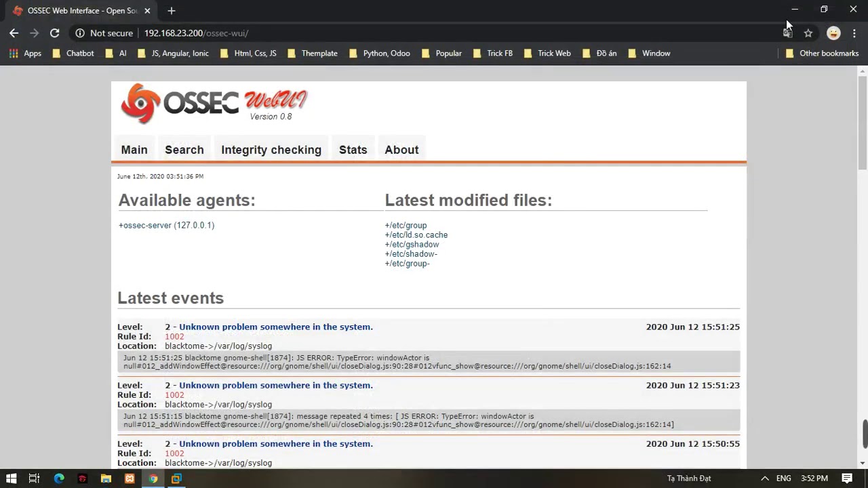Click the timestamp 2020 Jun 12 15:51:25
Screen dimensions: 868x488
click(x=693, y=327)
